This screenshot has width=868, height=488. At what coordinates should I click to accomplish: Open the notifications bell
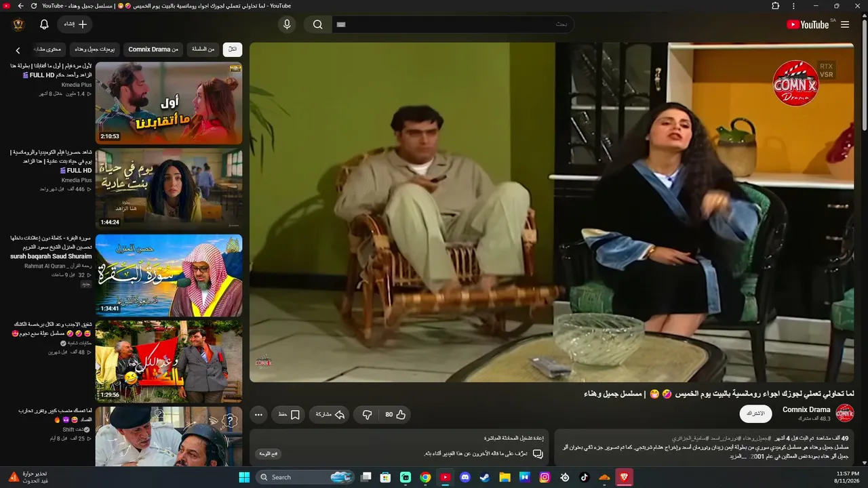tap(44, 24)
